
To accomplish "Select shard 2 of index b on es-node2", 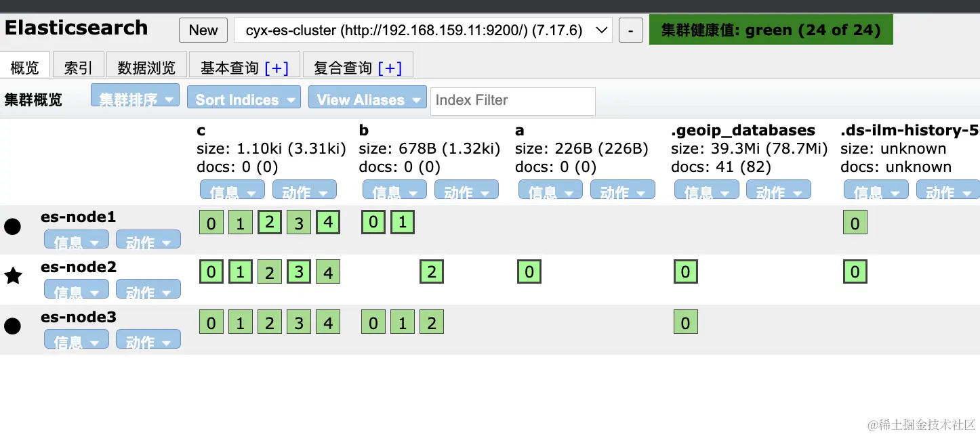I will pos(432,272).
